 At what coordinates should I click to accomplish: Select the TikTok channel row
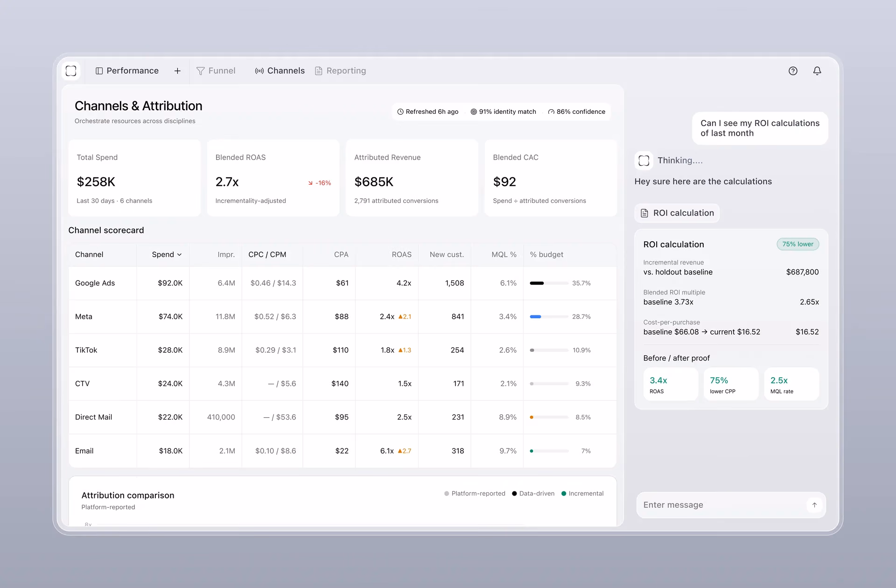pyautogui.click(x=343, y=350)
